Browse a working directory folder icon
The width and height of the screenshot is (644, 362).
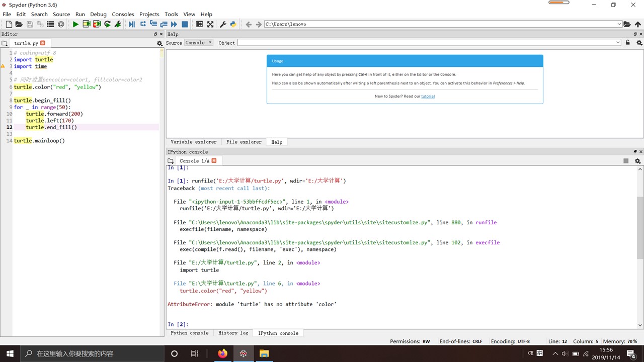click(x=627, y=24)
